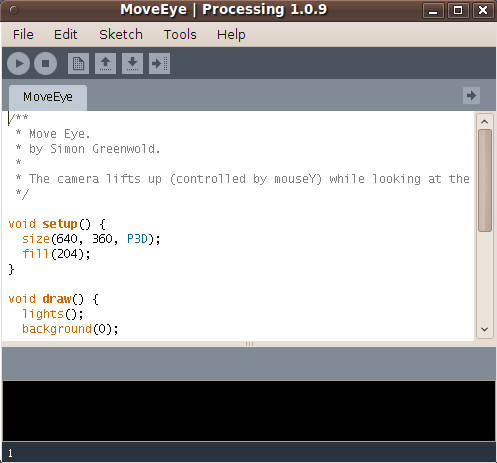Stop the running sketch
Screen dimensions: 497x463
click(45, 63)
